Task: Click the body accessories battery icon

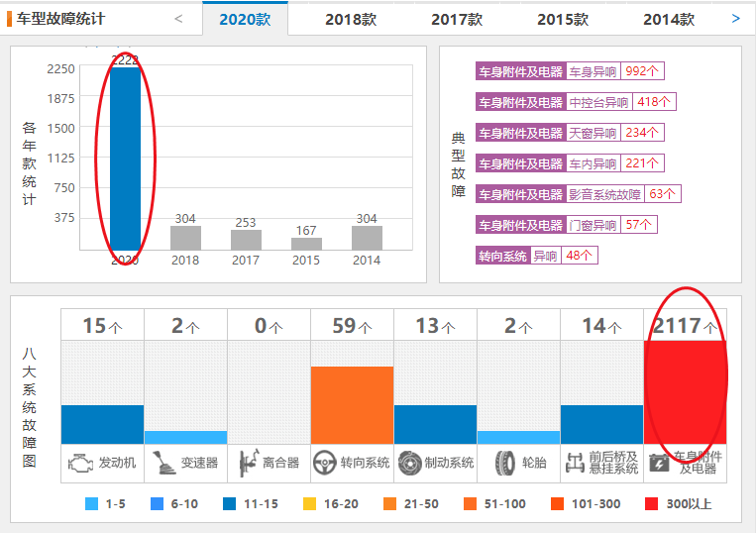Action: (x=658, y=462)
